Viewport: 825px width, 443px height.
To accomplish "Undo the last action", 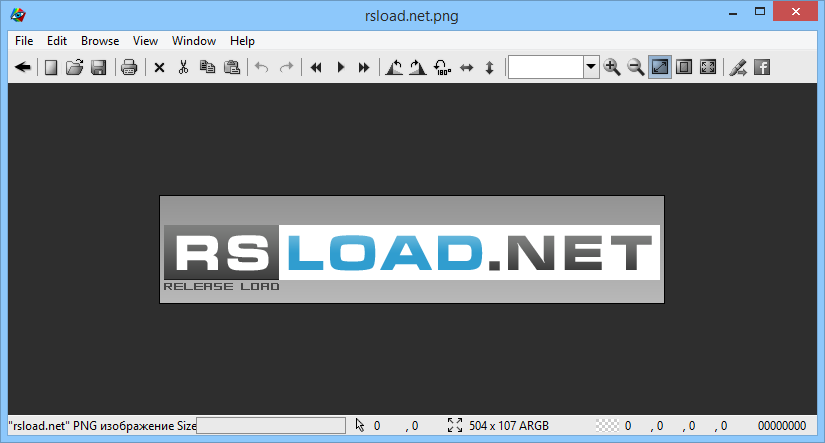I will [x=261, y=67].
